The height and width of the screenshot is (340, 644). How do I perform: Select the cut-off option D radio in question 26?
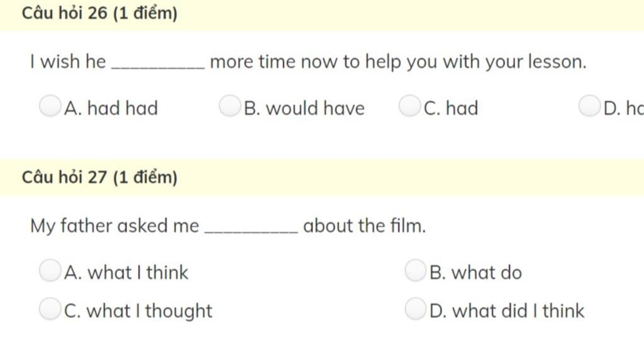pyautogui.click(x=589, y=107)
